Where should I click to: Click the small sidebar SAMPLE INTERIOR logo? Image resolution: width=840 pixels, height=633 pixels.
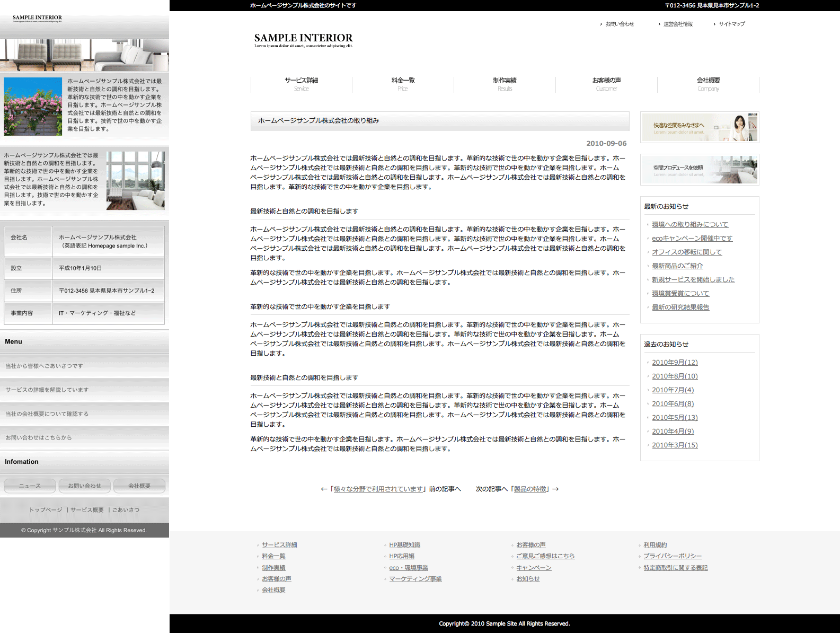pos(37,19)
